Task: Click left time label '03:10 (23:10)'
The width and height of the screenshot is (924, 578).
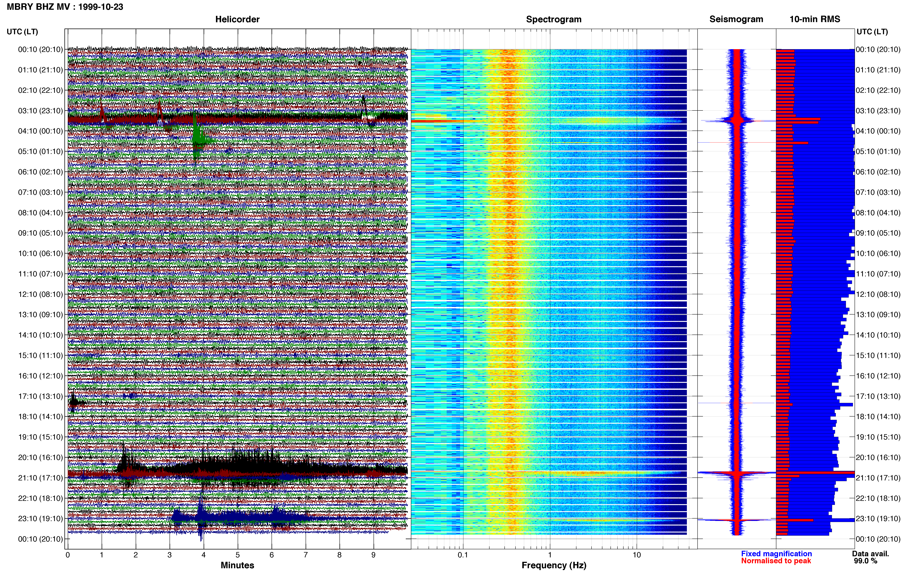Action: click(x=41, y=111)
